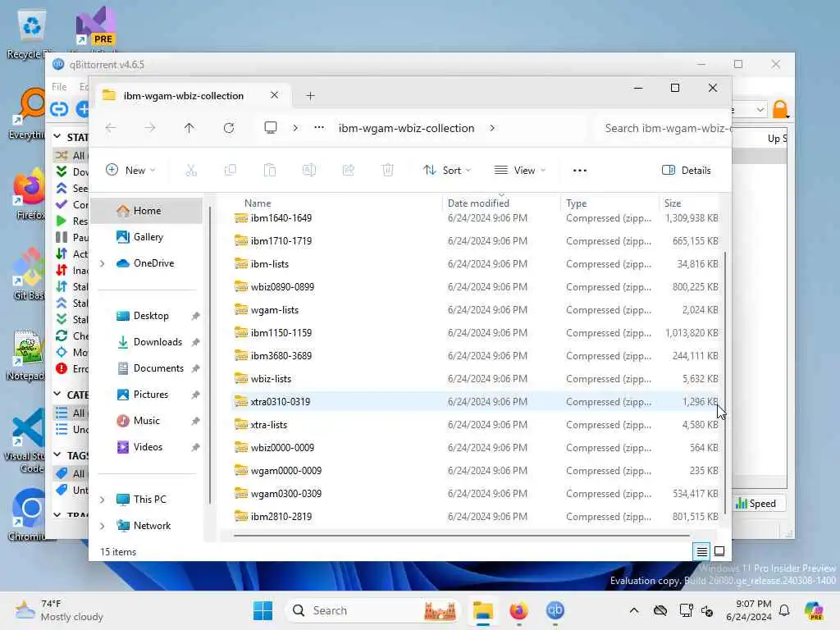Open the notifications bell icon

784,610
